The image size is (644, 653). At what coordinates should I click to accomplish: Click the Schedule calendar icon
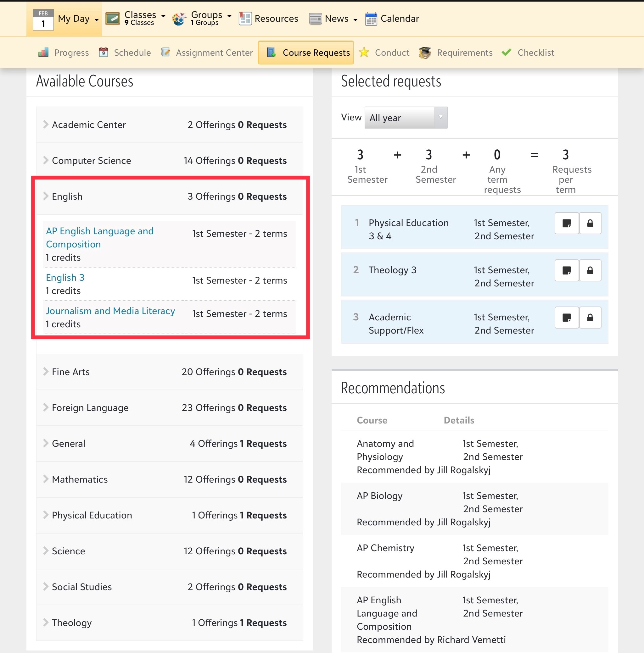click(103, 53)
